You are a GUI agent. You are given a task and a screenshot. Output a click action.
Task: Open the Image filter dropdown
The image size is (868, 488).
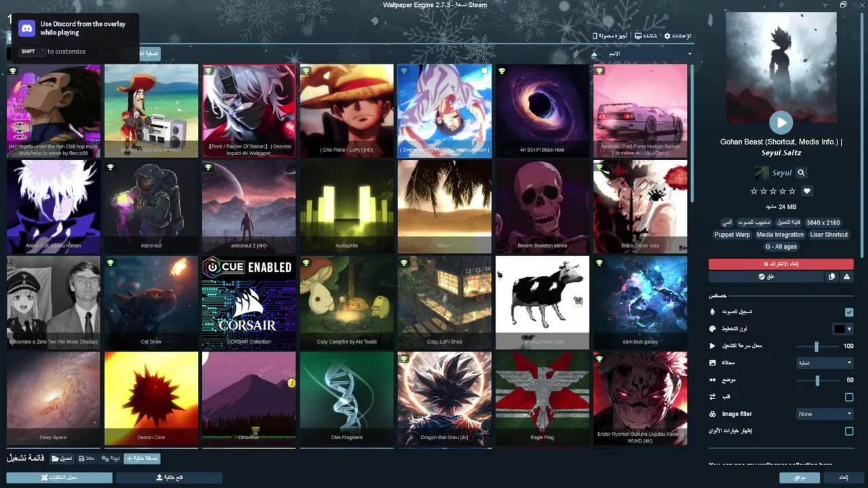point(825,414)
